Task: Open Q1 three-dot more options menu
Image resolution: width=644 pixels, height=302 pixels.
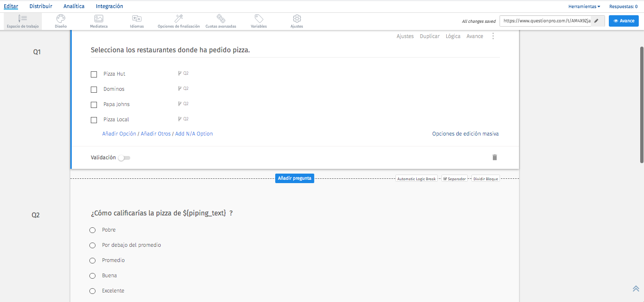Action: [x=493, y=37]
